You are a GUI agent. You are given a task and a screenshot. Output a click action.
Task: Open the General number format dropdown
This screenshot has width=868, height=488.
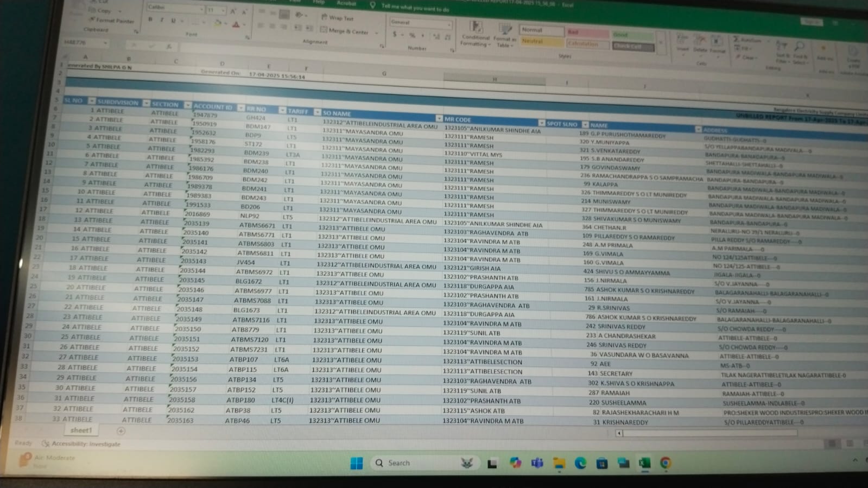[x=449, y=24]
